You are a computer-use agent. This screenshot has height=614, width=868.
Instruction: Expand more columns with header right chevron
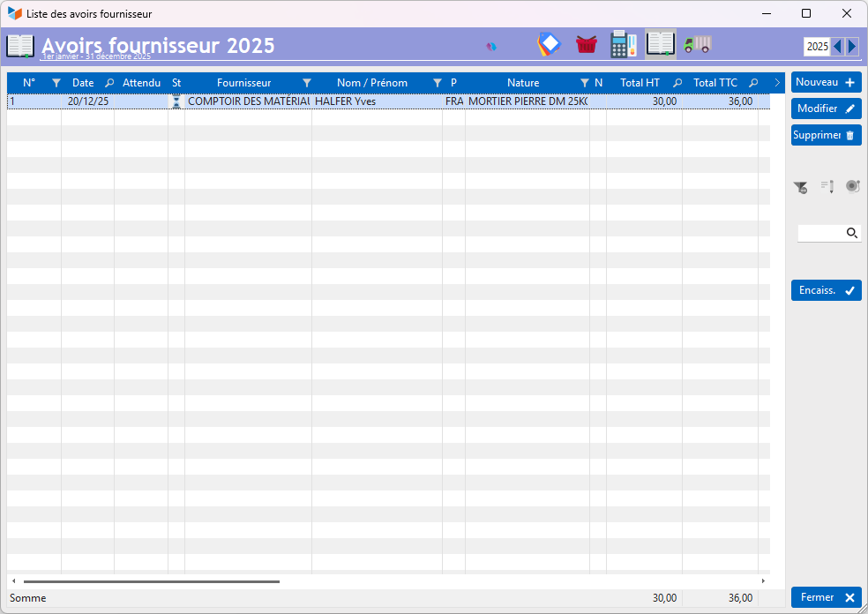coord(777,83)
